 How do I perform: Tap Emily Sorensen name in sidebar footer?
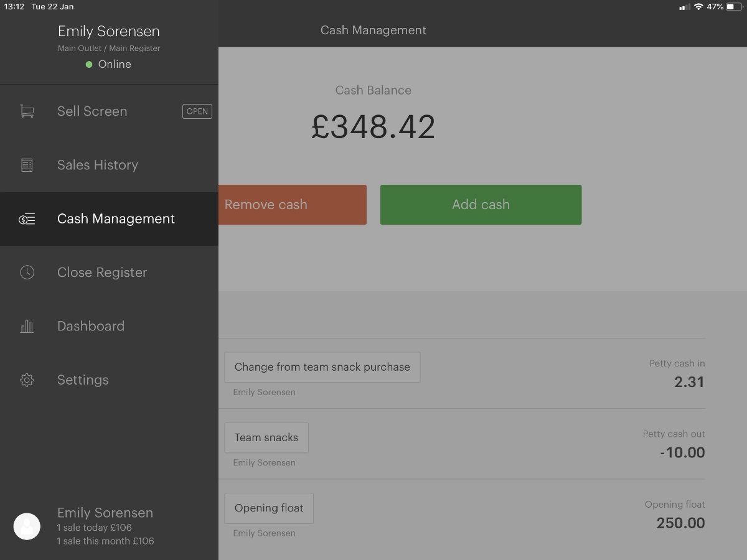(x=105, y=513)
